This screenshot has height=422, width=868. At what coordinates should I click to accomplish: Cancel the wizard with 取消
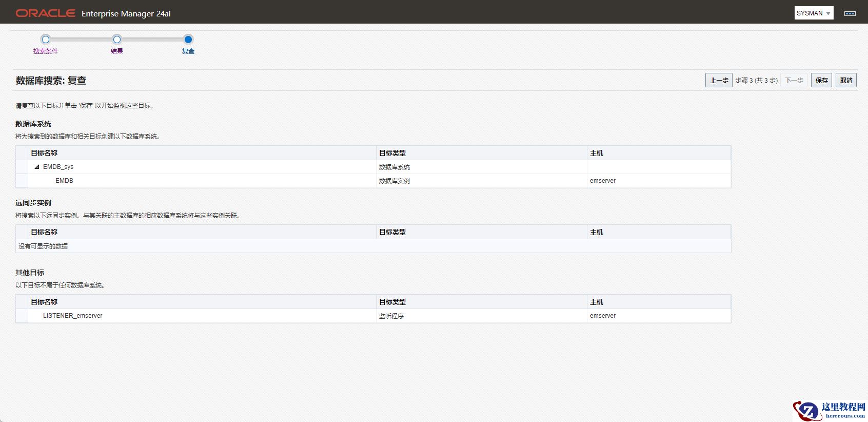(x=846, y=80)
